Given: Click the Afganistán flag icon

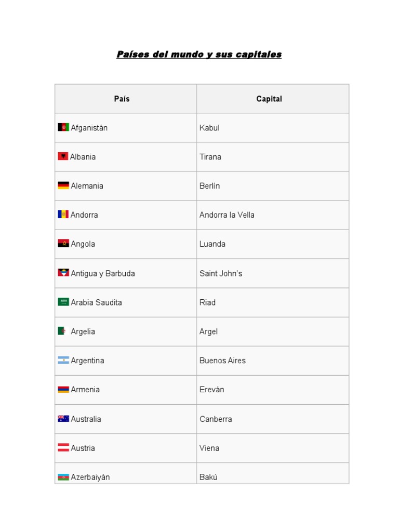Looking at the screenshot, I should (x=63, y=127).
